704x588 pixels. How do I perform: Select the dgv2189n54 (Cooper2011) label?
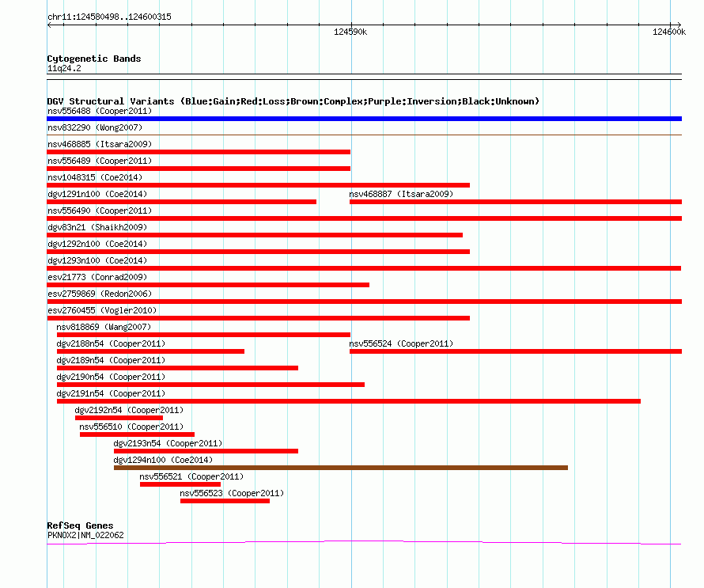[x=111, y=360]
